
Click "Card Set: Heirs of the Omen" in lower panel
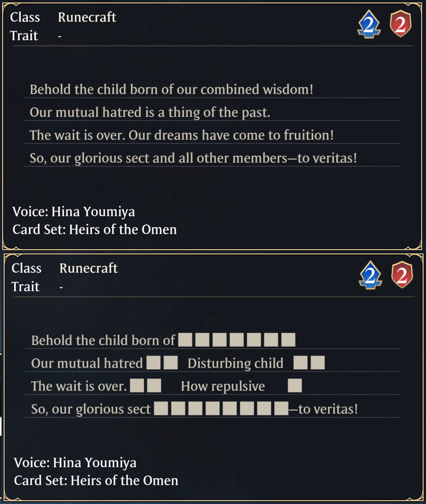[96, 481]
